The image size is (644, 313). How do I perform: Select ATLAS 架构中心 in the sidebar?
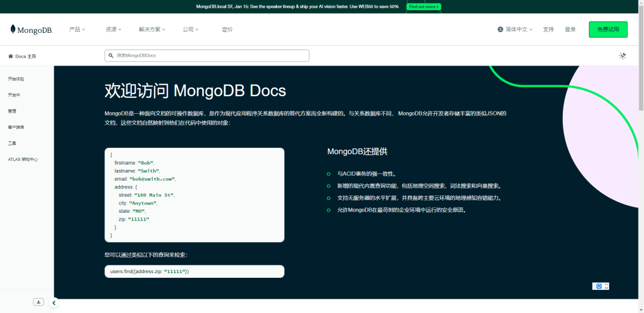23,159
